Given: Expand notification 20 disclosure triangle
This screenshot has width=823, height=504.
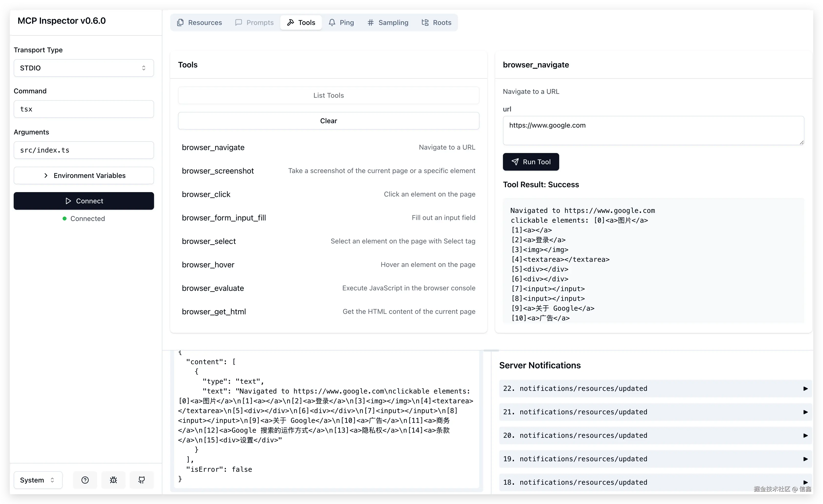Looking at the screenshot, I should (805, 436).
